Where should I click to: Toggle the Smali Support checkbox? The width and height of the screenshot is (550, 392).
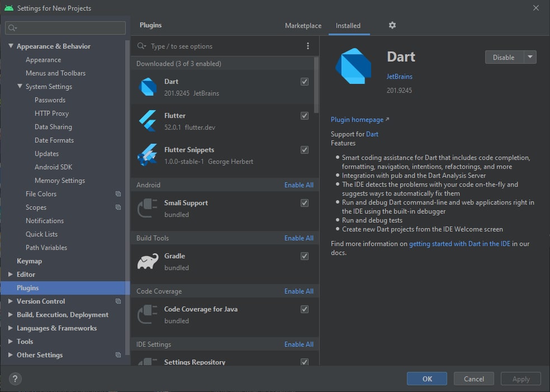(305, 203)
